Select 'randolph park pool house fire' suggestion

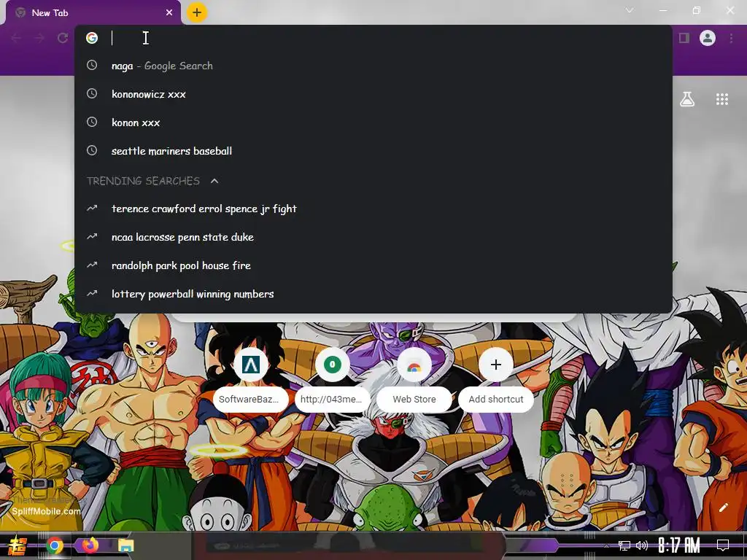(x=373, y=265)
